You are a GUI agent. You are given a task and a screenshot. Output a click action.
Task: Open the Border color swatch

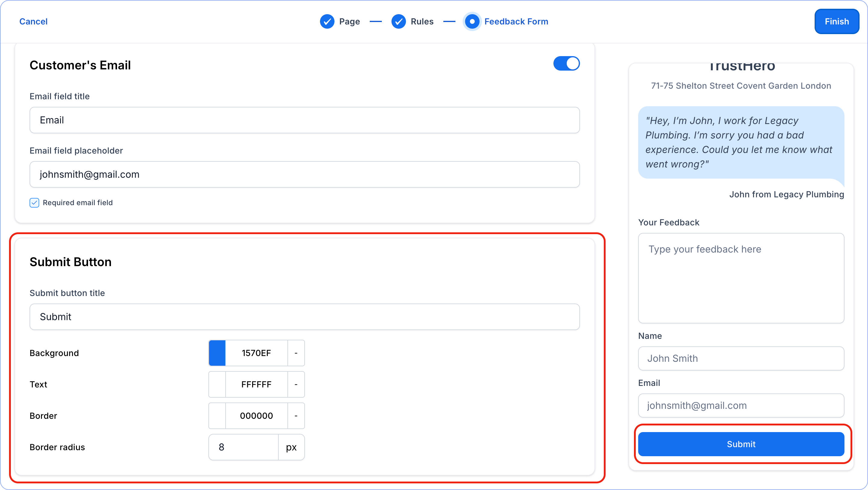pos(217,415)
